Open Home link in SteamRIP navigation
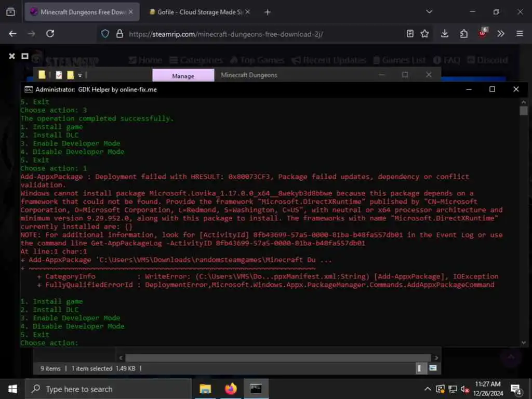Screen dimensions: 532x399 [145, 60]
